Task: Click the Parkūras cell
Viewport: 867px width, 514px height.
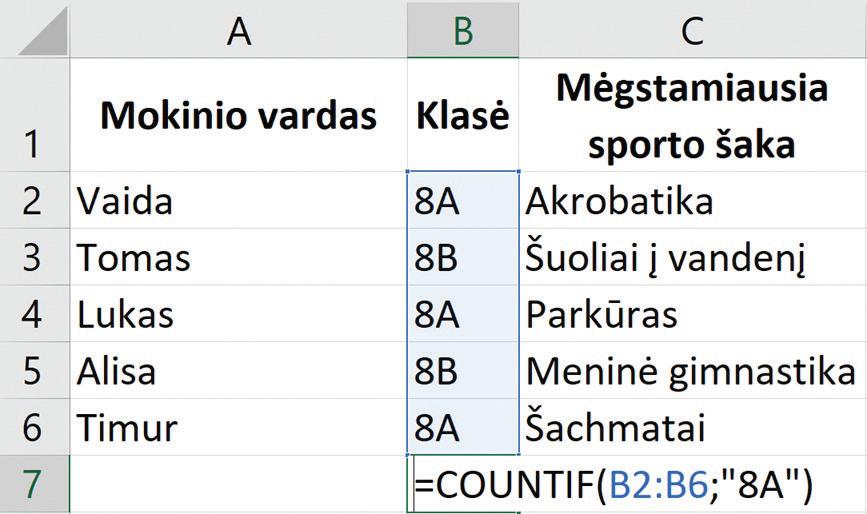Action: (692, 313)
